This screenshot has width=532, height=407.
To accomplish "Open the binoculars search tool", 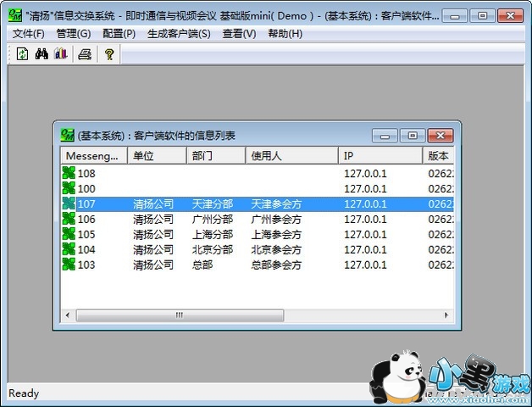I will pyautogui.click(x=42, y=53).
